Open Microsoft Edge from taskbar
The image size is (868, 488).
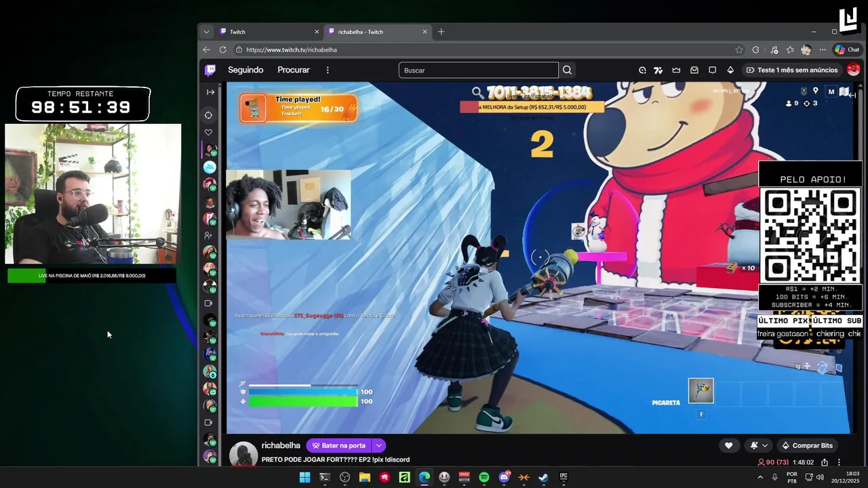pyautogui.click(x=425, y=477)
